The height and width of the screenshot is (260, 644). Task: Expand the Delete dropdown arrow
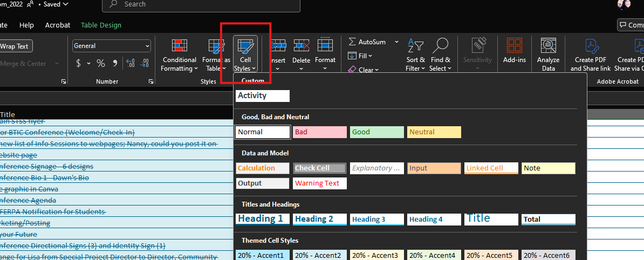pyautogui.click(x=301, y=69)
